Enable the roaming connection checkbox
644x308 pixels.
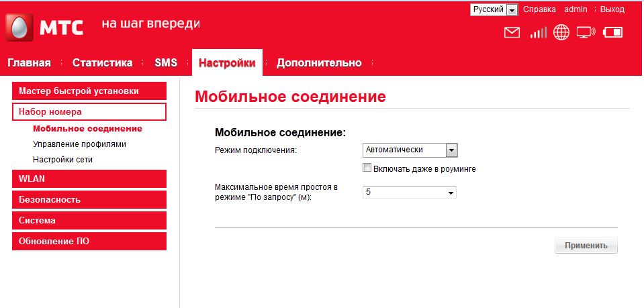(367, 168)
